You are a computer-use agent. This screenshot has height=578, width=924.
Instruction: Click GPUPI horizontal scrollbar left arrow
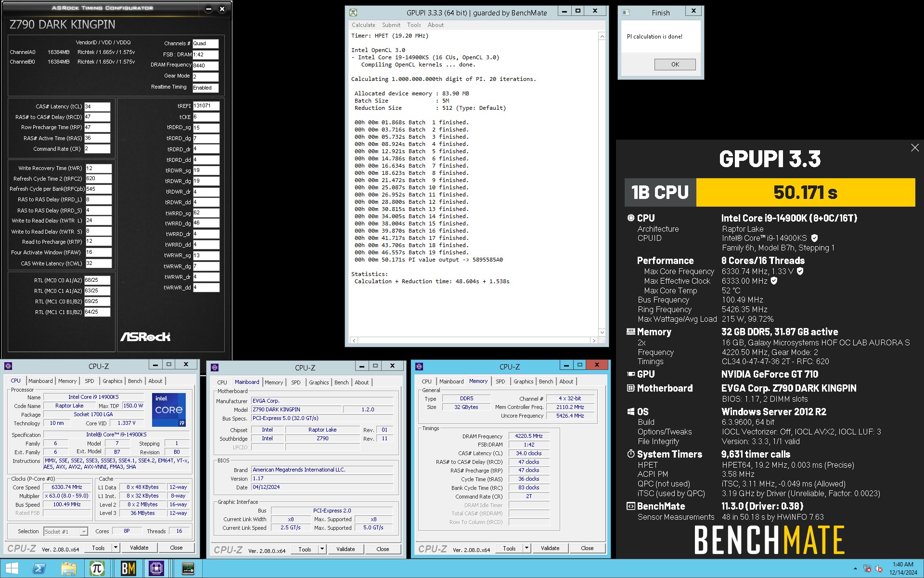click(354, 341)
